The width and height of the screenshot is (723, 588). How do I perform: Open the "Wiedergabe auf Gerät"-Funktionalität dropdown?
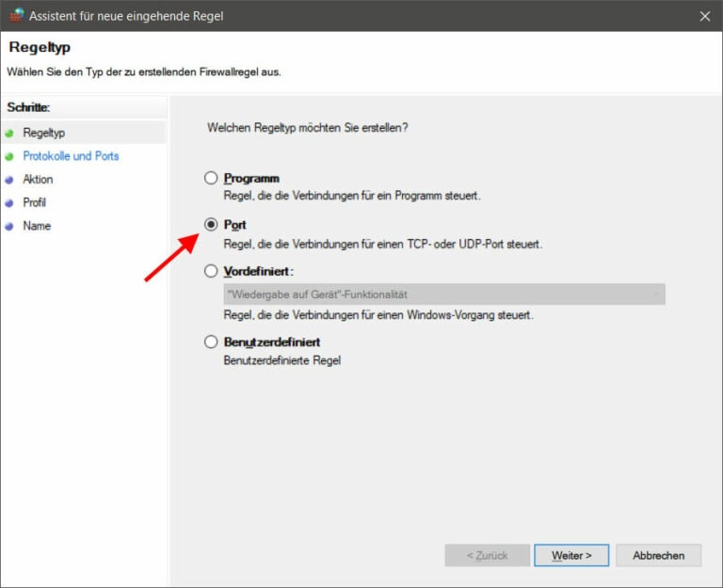(x=444, y=294)
